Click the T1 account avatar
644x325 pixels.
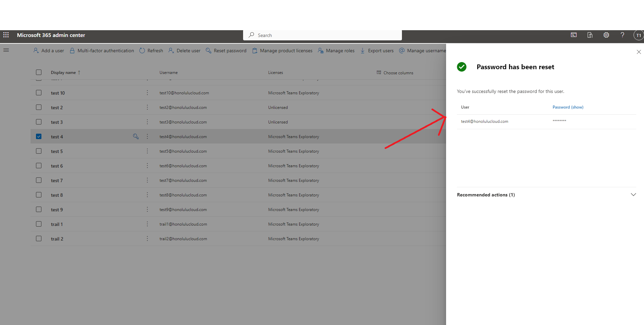[x=638, y=35]
